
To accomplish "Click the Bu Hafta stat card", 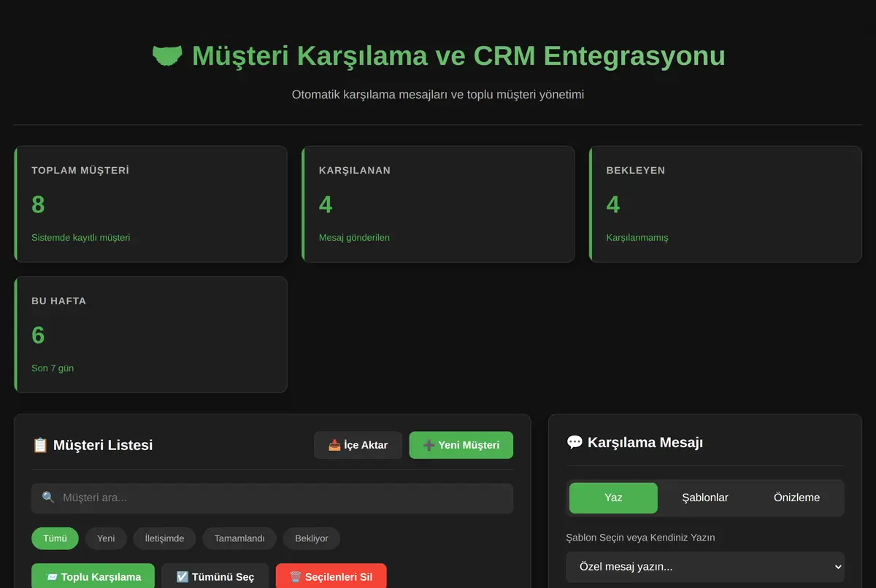I will tap(150, 335).
